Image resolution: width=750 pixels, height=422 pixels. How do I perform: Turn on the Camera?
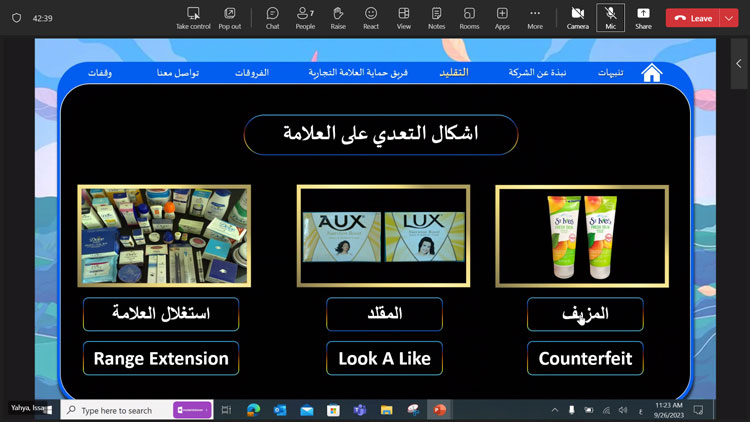578,17
